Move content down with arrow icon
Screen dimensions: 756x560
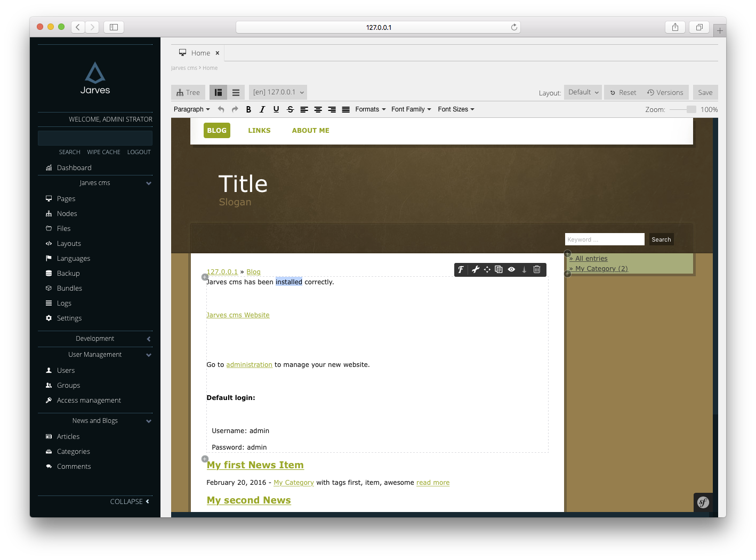(524, 269)
